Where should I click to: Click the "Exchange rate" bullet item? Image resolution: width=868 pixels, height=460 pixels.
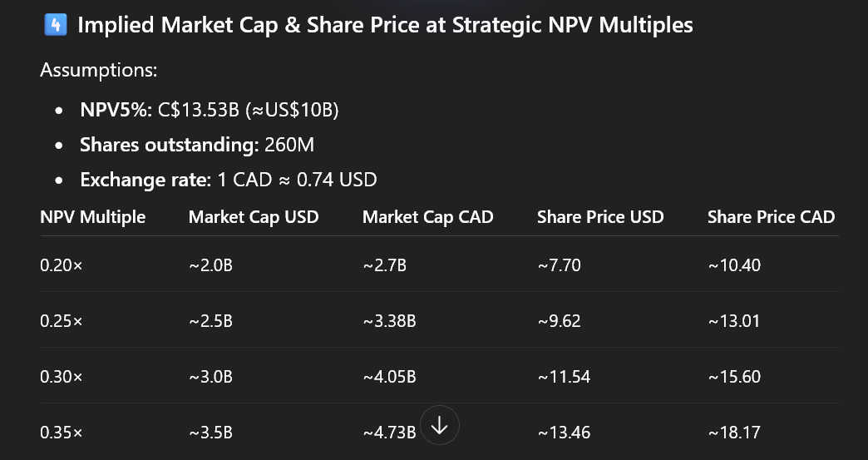(228, 179)
